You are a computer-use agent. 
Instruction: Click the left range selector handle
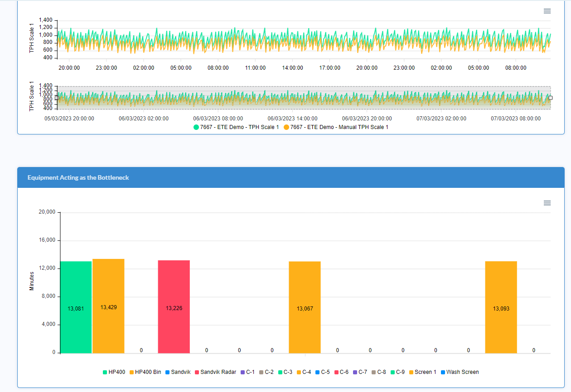click(57, 98)
